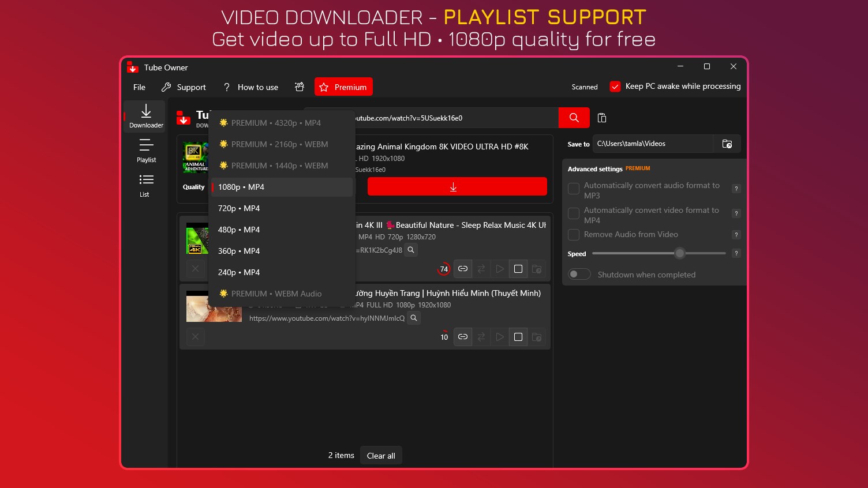
Task: Select 480p MP4 quality option
Action: pyautogui.click(x=282, y=230)
